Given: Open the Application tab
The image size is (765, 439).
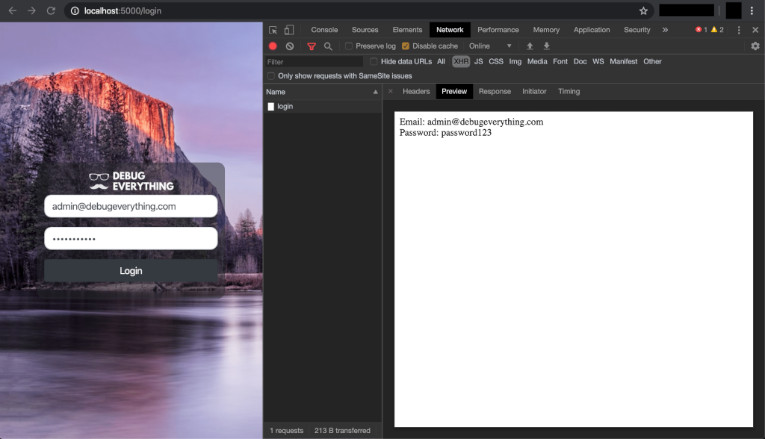Looking at the screenshot, I should (x=592, y=30).
